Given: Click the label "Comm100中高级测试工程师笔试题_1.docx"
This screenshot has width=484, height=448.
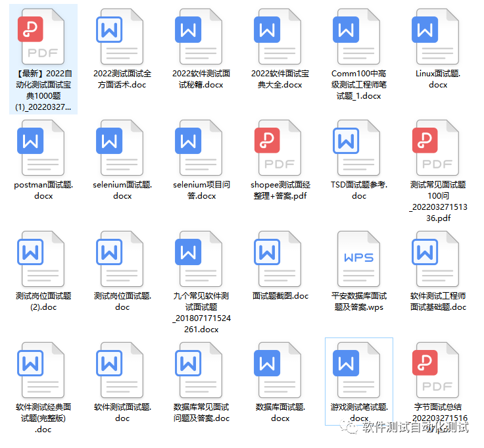Looking at the screenshot, I should 359,85.
